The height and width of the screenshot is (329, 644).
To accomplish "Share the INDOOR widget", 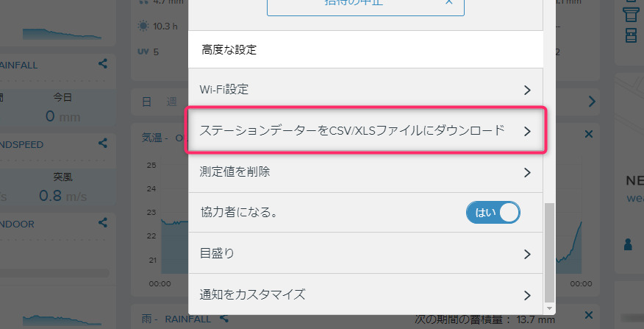I will (103, 222).
